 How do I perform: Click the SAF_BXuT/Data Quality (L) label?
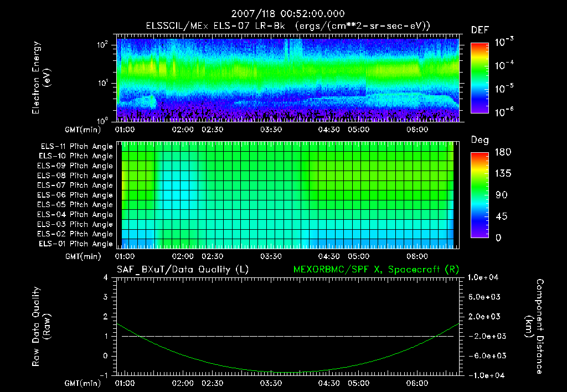[183, 270]
